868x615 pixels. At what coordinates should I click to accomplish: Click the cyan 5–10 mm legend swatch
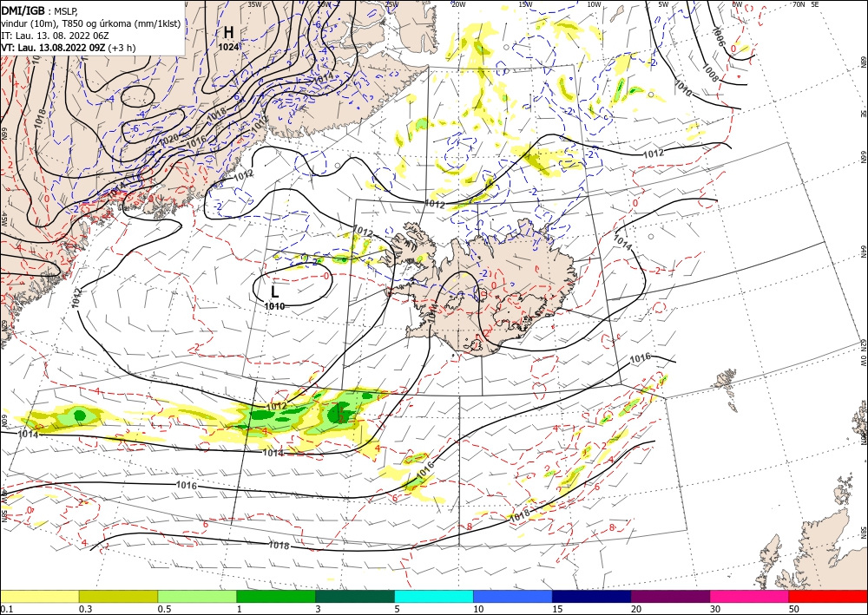click(434, 596)
